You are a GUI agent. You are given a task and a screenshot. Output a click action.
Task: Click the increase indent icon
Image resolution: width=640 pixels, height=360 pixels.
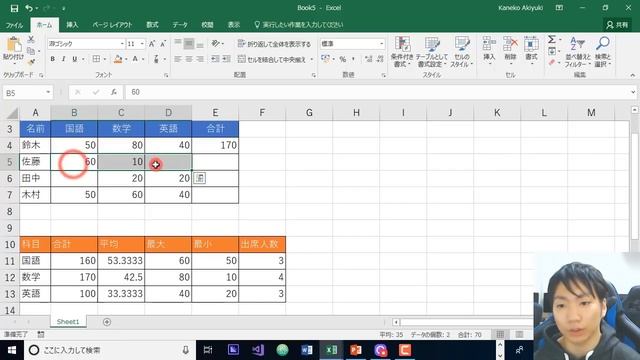(226, 59)
